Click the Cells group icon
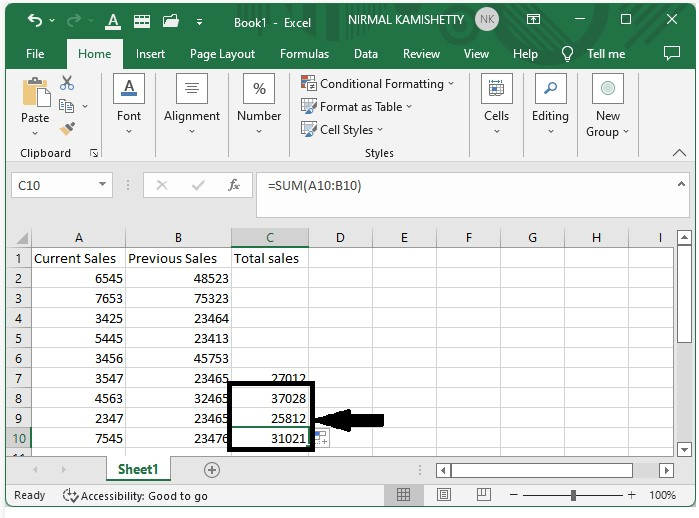699x518 pixels. (496, 90)
